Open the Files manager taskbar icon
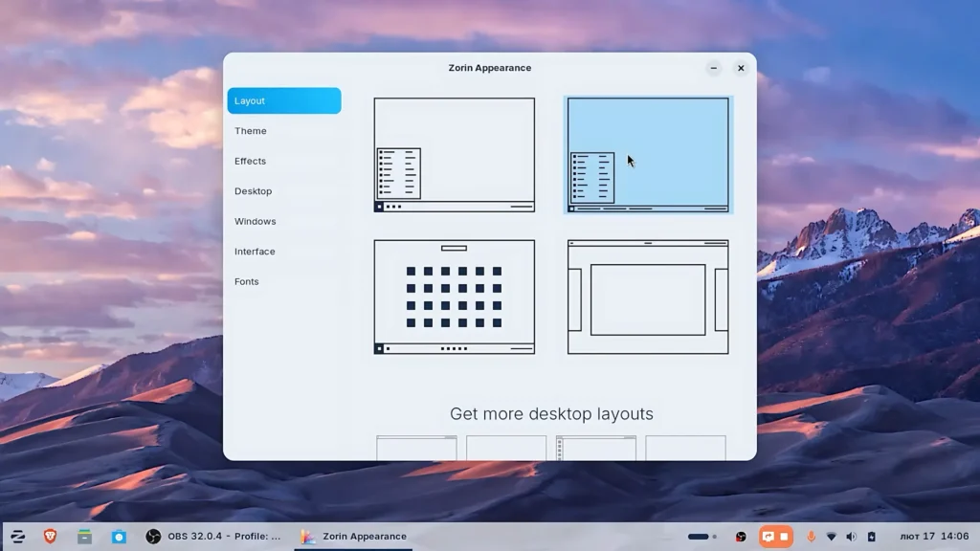This screenshot has width=980, height=551. coord(84,536)
